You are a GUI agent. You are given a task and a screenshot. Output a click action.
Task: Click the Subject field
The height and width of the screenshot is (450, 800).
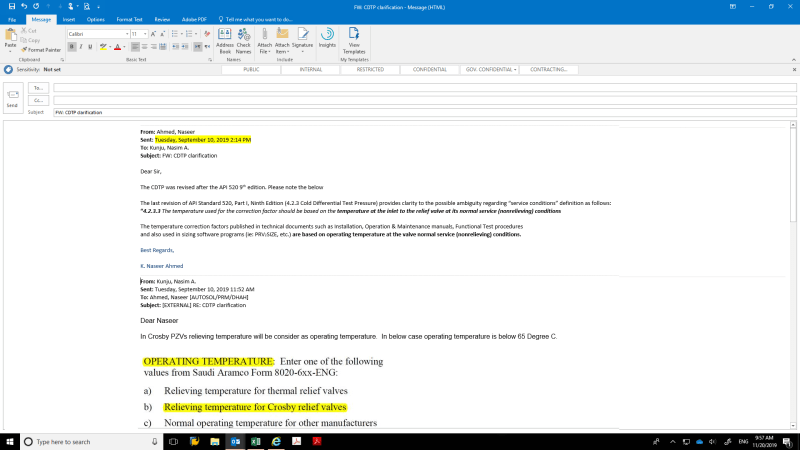[x=424, y=112]
